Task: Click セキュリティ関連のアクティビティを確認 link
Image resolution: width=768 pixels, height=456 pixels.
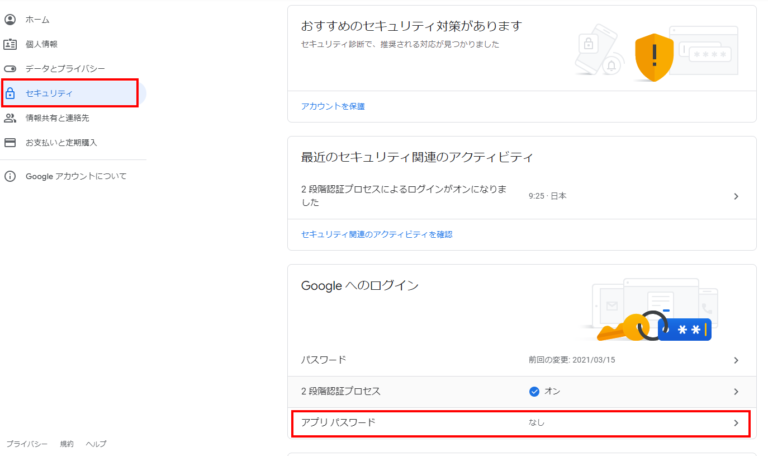Action: tap(377, 234)
